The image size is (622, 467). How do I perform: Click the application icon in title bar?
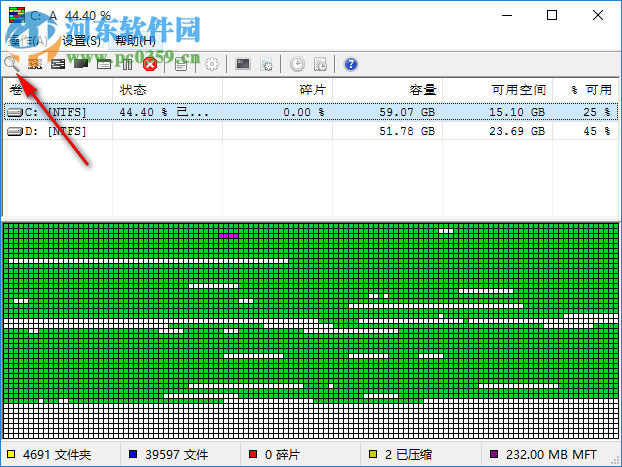[x=17, y=15]
